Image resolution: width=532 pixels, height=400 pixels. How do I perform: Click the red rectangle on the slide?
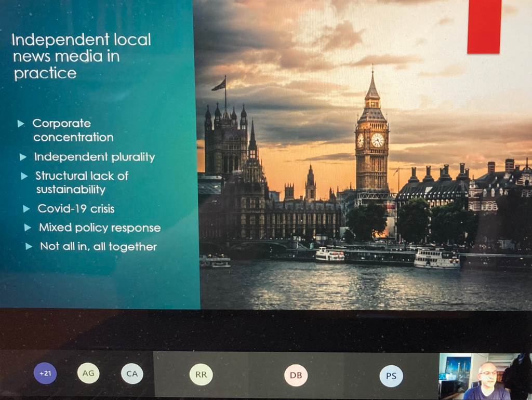tap(484, 26)
